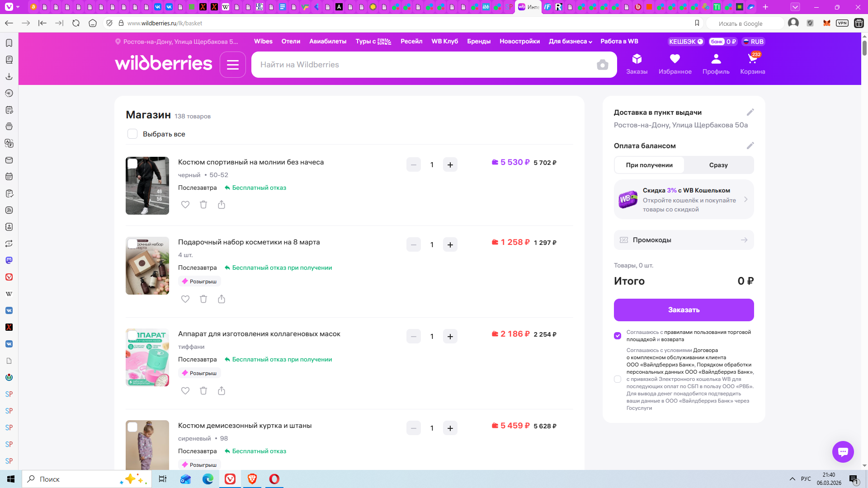868x488 pixels.
Task: Switch payment to Сразу tab
Action: pyautogui.click(x=718, y=165)
